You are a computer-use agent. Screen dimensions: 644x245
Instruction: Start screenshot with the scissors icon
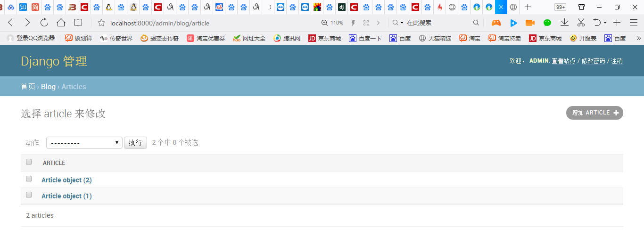coord(581,23)
